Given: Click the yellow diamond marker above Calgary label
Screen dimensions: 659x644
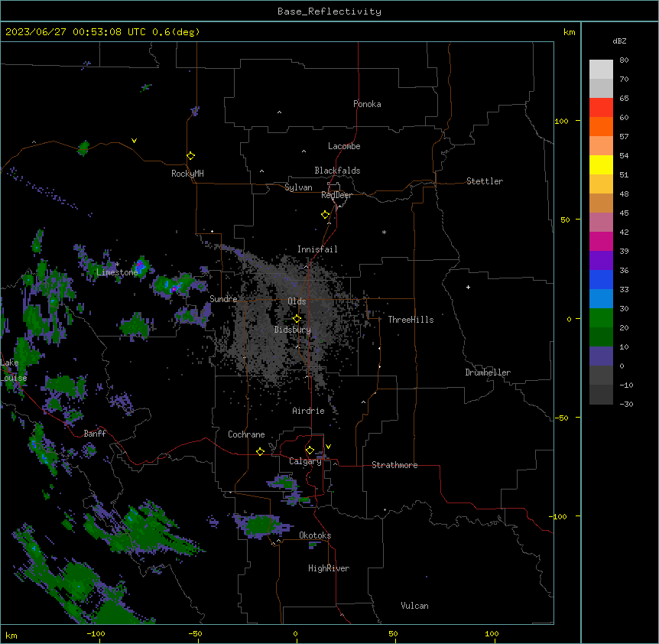Looking at the screenshot, I should tap(310, 450).
